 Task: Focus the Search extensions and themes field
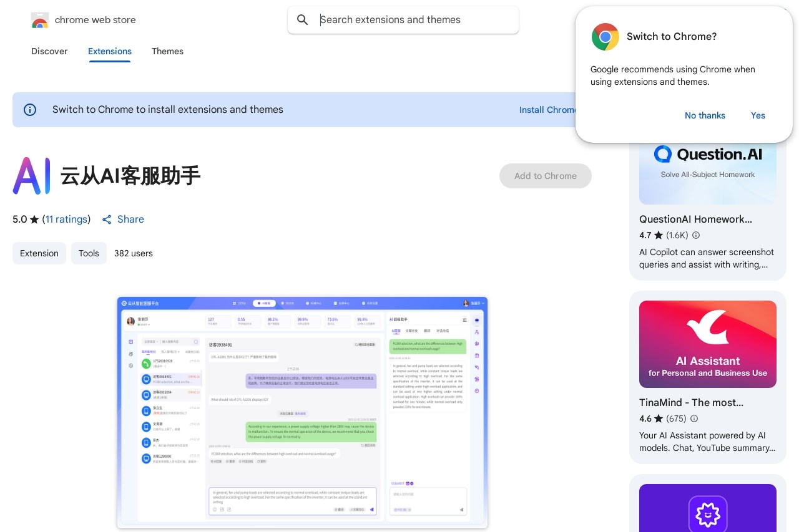[403, 20]
